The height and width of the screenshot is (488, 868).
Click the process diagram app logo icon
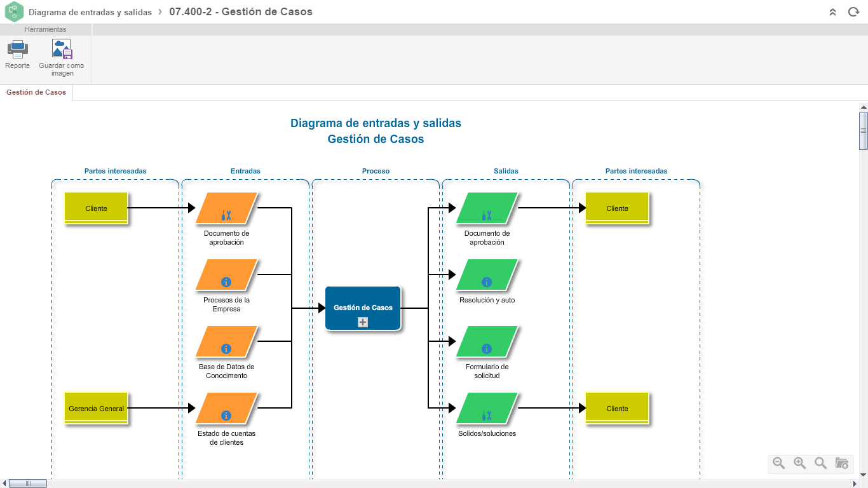pos(14,11)
